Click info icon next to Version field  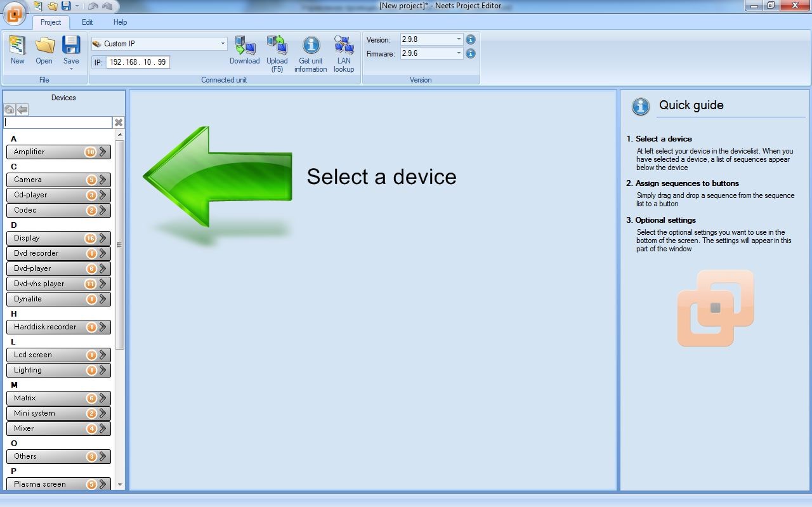471,39
